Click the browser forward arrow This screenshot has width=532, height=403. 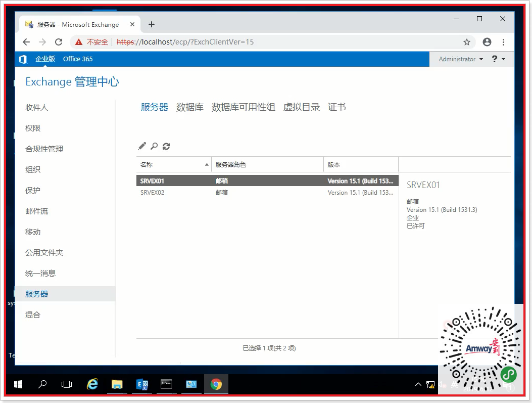[x=42, y=42]
